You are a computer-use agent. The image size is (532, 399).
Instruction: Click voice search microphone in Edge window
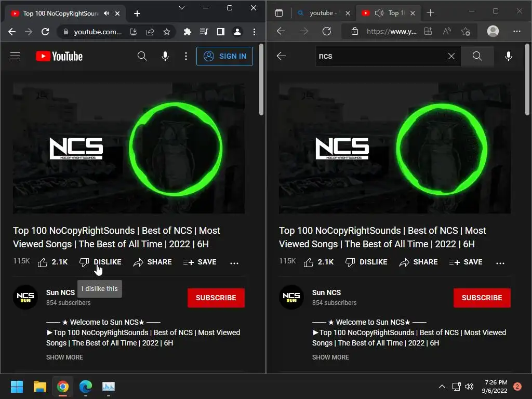(508, 56)
